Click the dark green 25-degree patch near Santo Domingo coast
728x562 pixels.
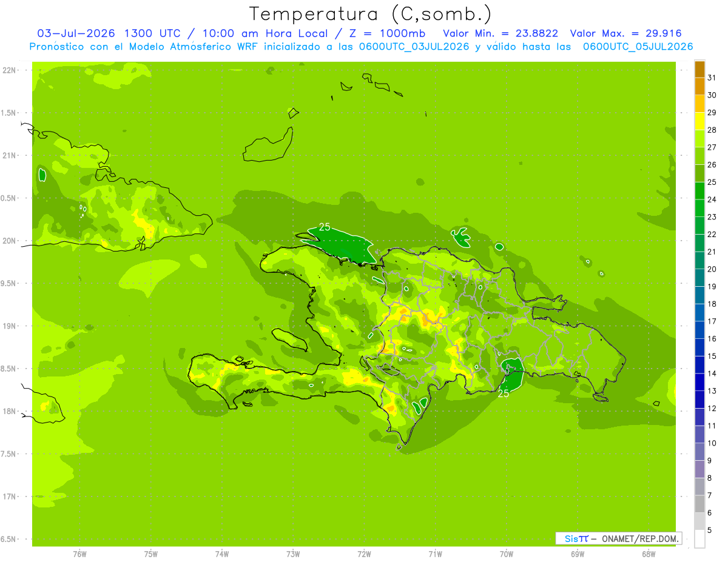(x=513, y=373)
